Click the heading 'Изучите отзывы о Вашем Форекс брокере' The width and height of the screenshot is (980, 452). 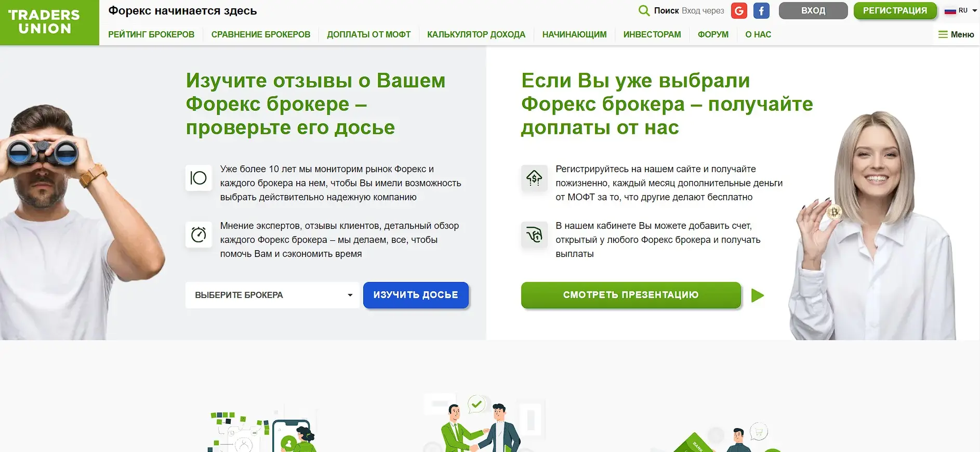pyautogui.click(x=315, y=104)
